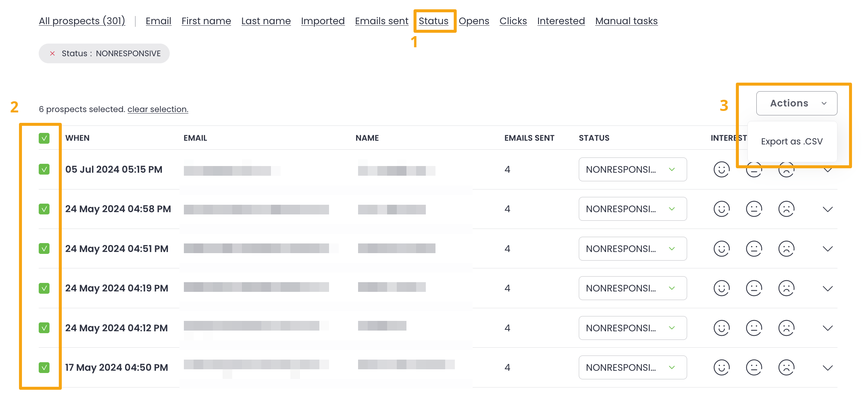Click neutral face in 24 May 04:12 PM row
The image size is (868, 408).
pos(754,328)
